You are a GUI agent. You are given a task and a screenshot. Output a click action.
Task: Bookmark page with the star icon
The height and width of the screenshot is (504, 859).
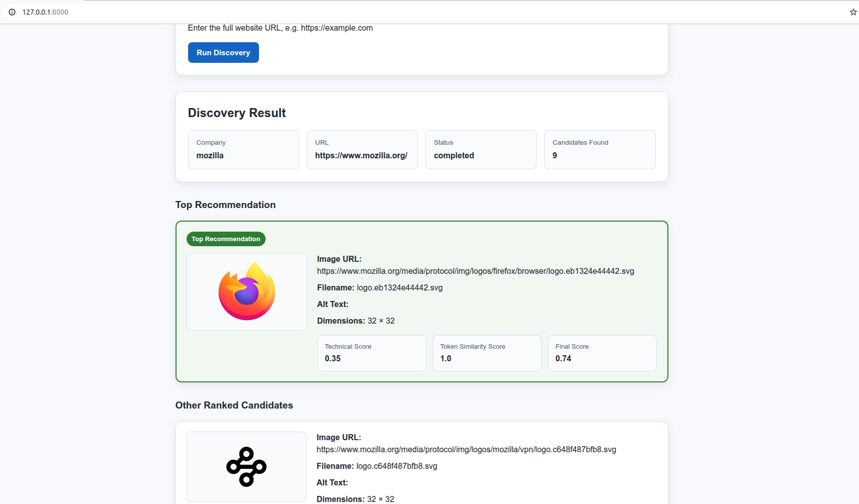tap(853, 12)
